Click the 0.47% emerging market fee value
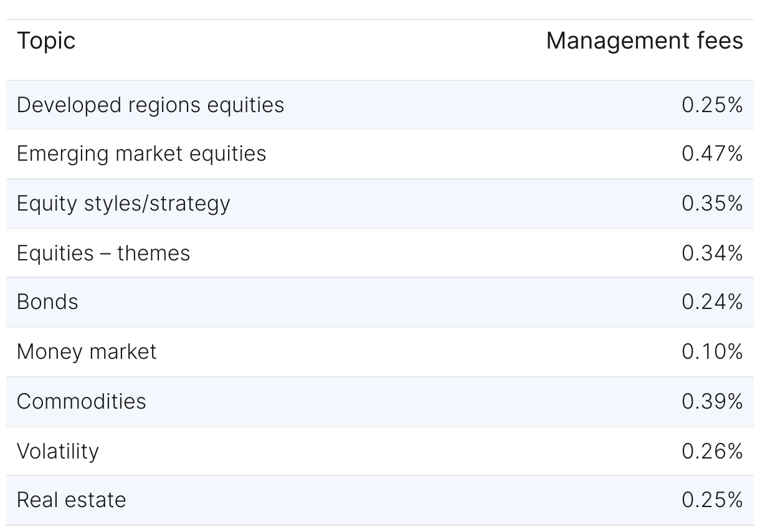Image resolution: width=760 pixels, height=532 pixels. [712, 154]
